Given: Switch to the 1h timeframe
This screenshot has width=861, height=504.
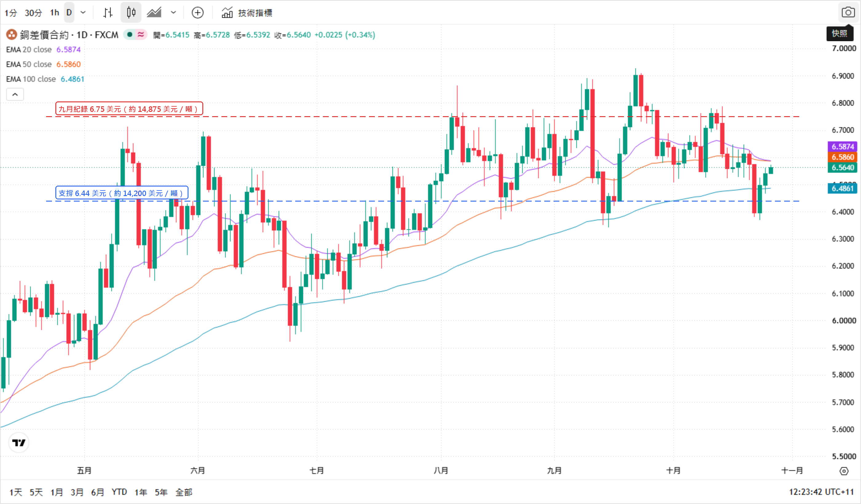Looking at the screenshot, I should tap(54, 13).
